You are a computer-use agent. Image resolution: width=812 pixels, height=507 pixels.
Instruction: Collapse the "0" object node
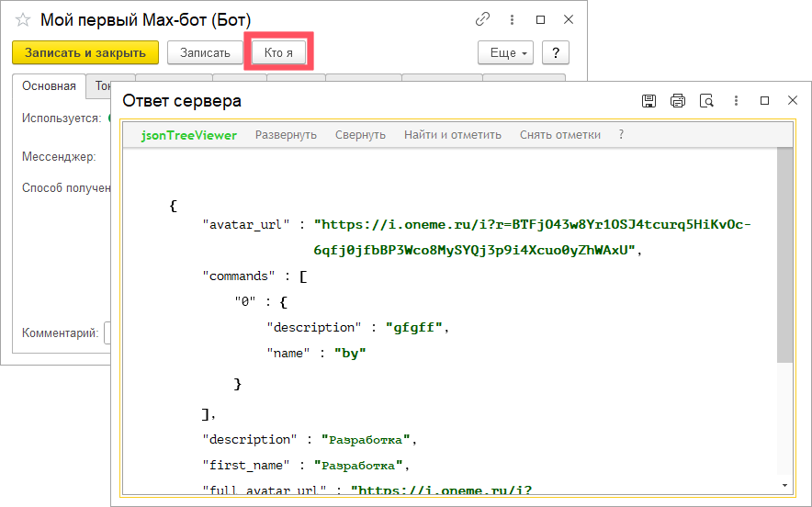pos(283,302)
